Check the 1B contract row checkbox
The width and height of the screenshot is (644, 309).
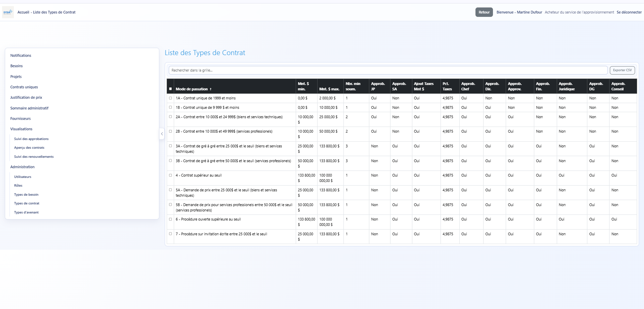(x=170, y=107)
